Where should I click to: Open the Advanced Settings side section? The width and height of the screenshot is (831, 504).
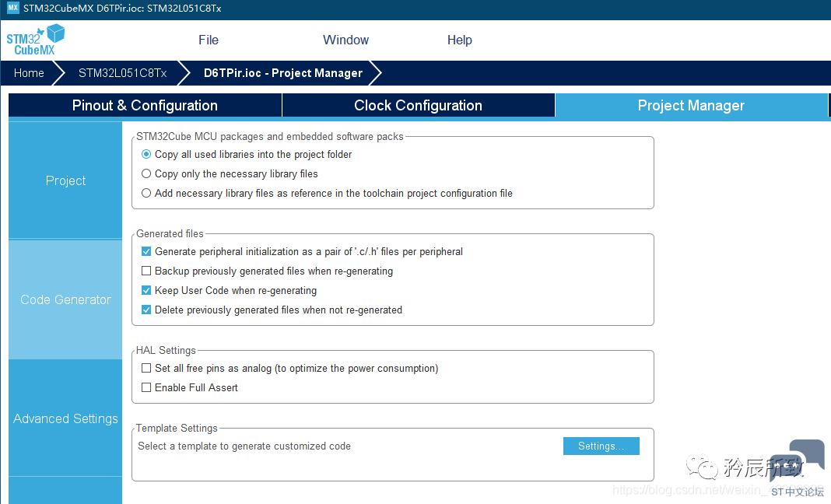pos(65,418)
